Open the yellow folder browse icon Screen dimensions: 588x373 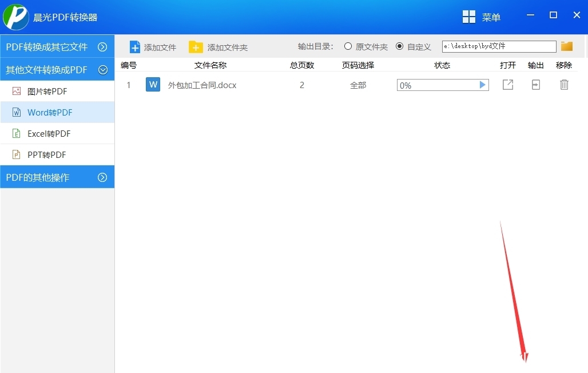click(566, 46)
